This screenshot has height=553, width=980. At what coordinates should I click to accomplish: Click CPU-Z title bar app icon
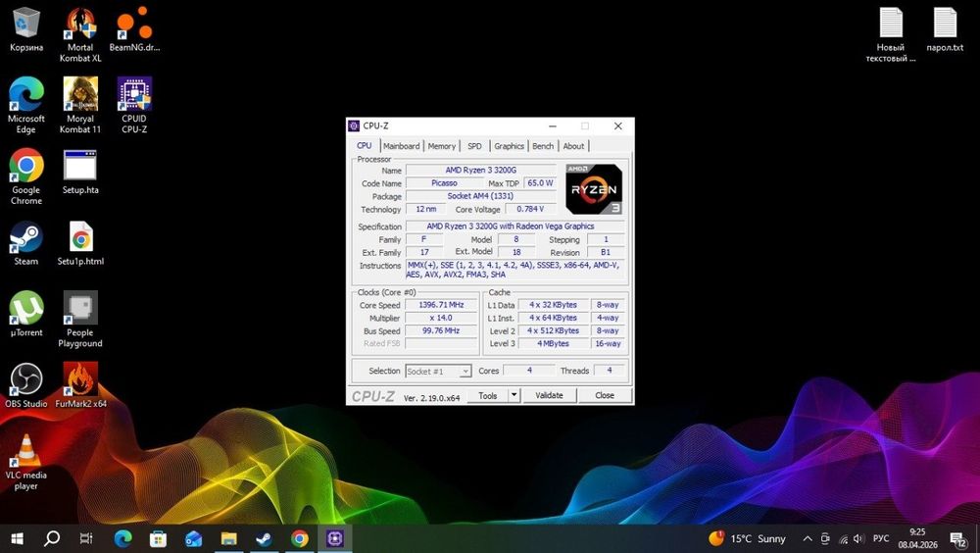(354, 126)
